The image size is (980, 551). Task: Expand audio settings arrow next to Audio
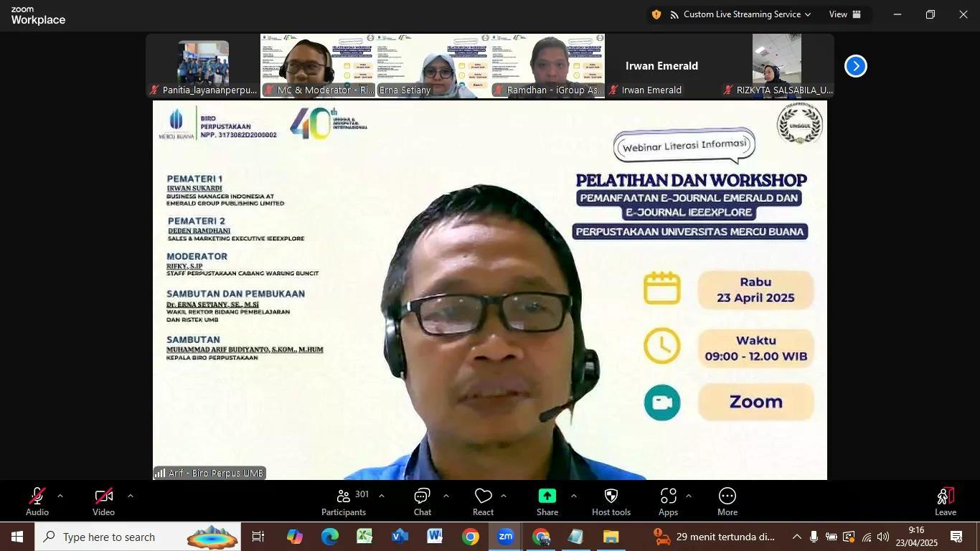click(x=60, y=496)
